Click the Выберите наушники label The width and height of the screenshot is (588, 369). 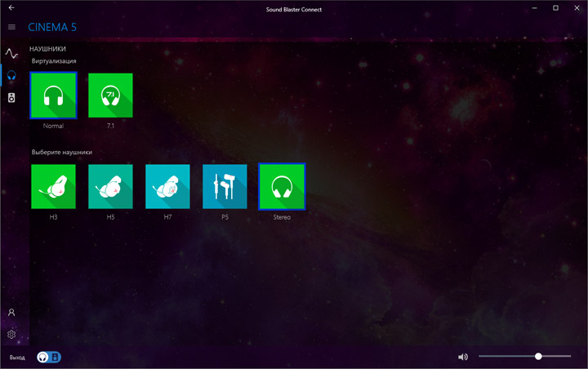pyautogui.click(x=62, y=152)
